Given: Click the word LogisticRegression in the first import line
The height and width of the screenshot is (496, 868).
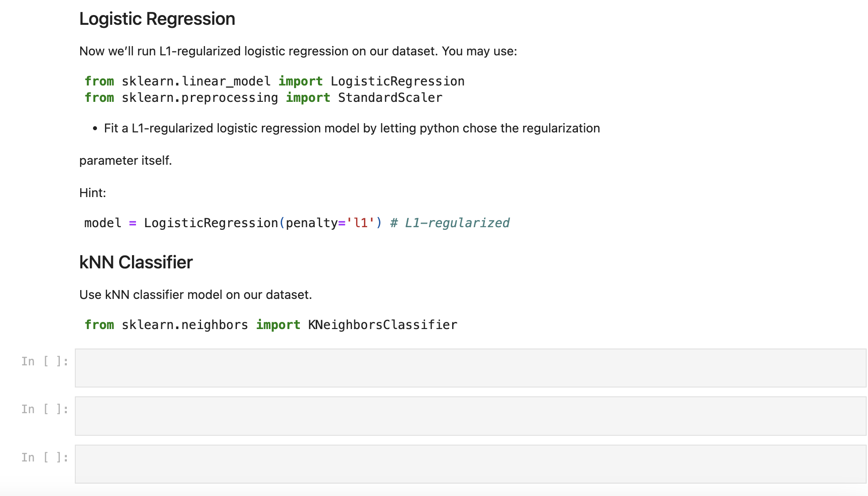Looking at the screenshot, I should click(x=398, y=81).
